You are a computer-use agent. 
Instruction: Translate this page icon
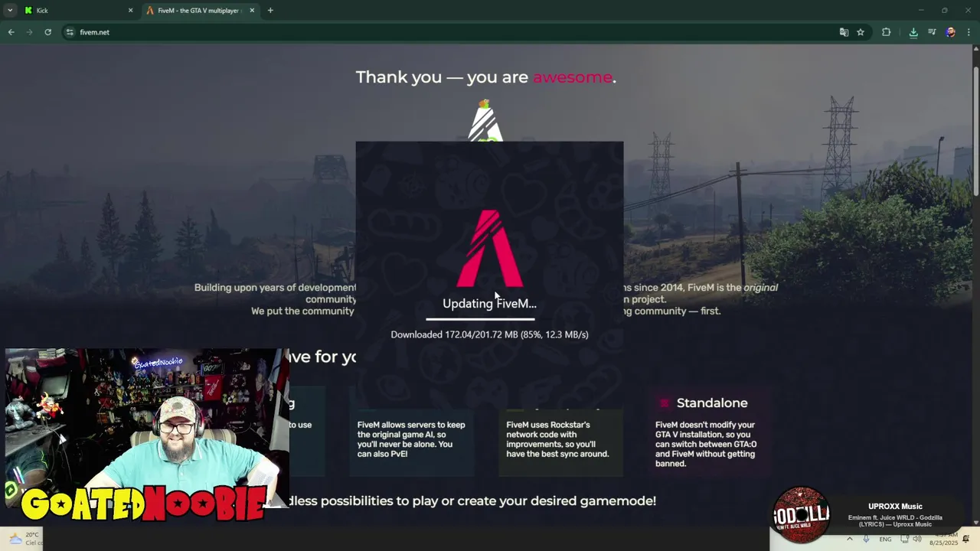[x=844, y=32]
